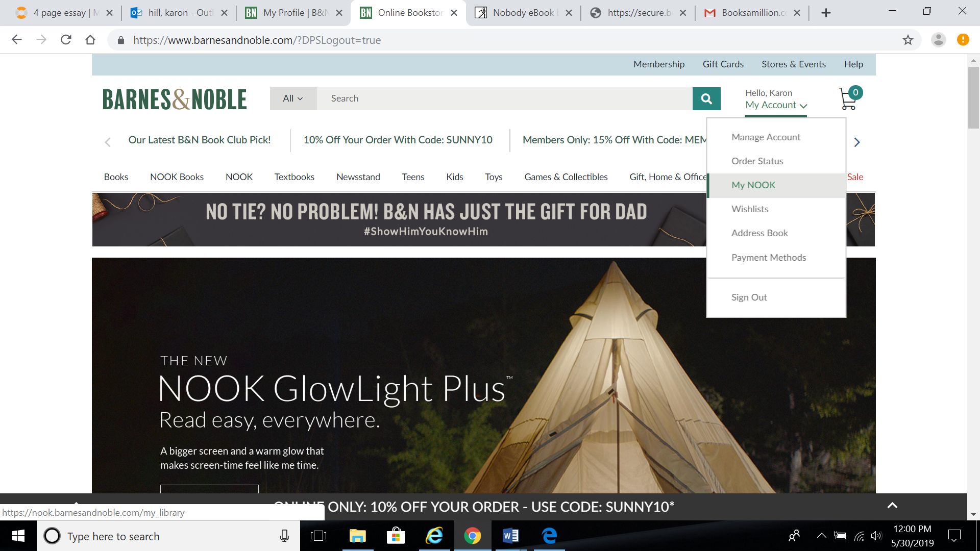This screenshot has width=980, height=551.
Task: Click the browser forward arrow
Action: point(41,40)
